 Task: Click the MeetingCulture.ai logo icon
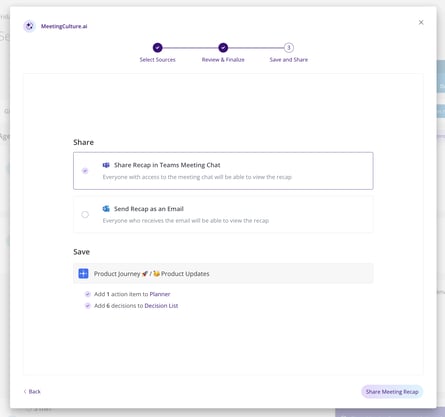coord(29,26)
